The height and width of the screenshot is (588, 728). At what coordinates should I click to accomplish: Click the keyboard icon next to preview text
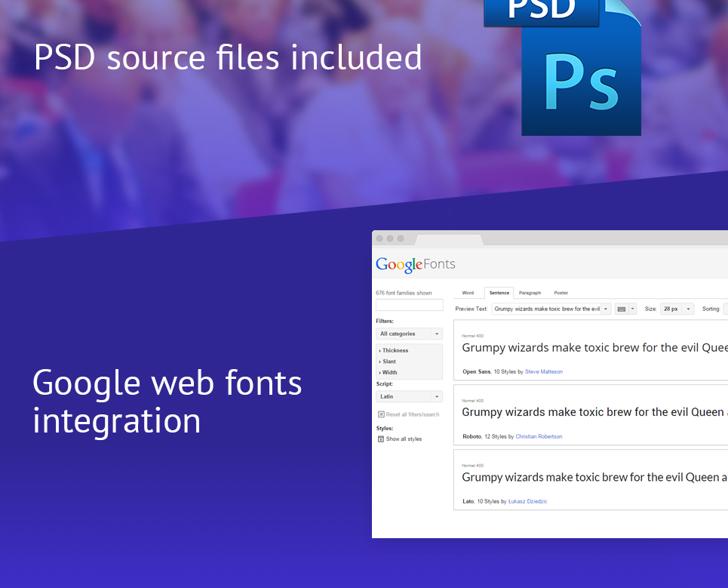click(621, 309)
